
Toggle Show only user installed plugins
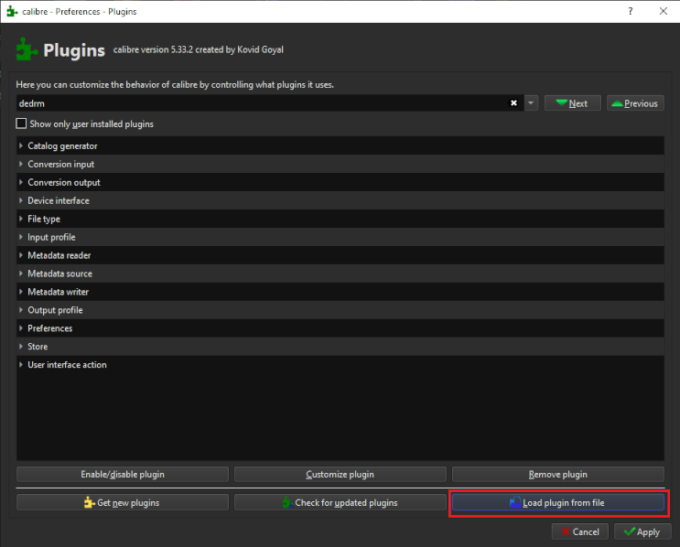click(x=22, y=124)
